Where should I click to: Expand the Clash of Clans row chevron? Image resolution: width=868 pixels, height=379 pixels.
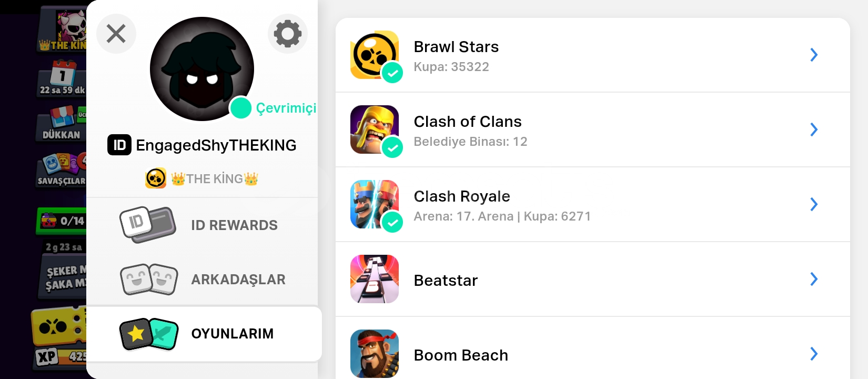814,129
